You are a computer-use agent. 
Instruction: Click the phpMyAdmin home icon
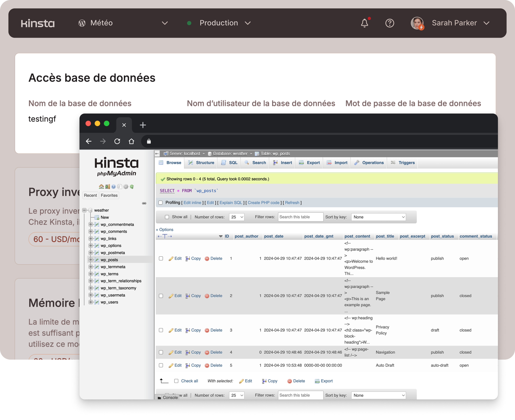101,187
